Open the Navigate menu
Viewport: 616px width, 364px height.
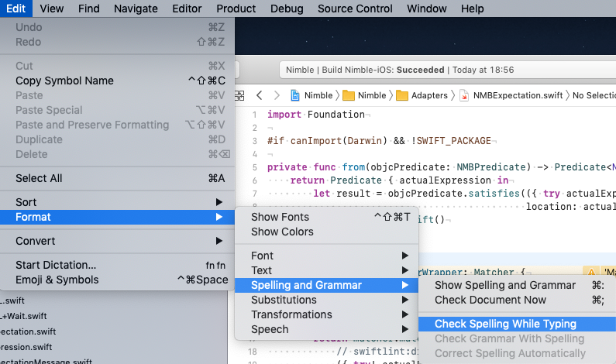pyautogui.click(x=136, y=9)
